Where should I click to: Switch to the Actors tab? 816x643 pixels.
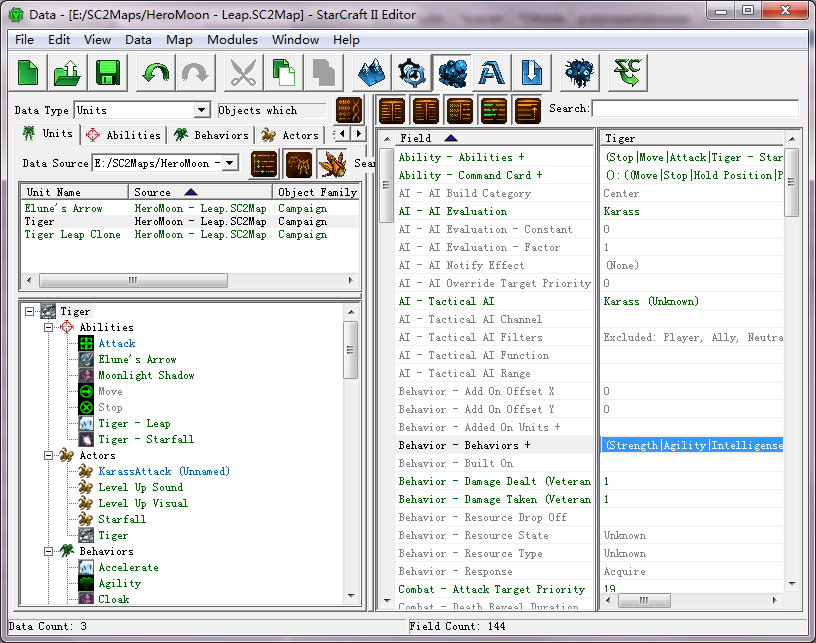point(290,135)
